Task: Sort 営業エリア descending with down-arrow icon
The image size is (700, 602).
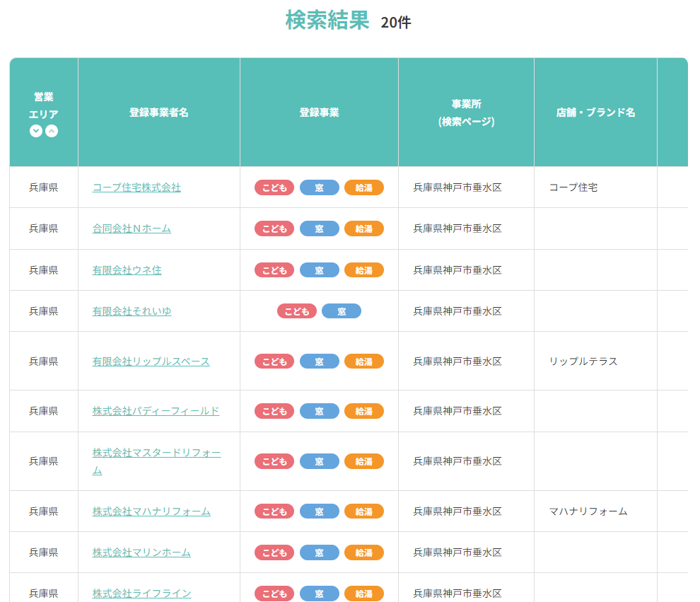Action: [x=36, y=131]
